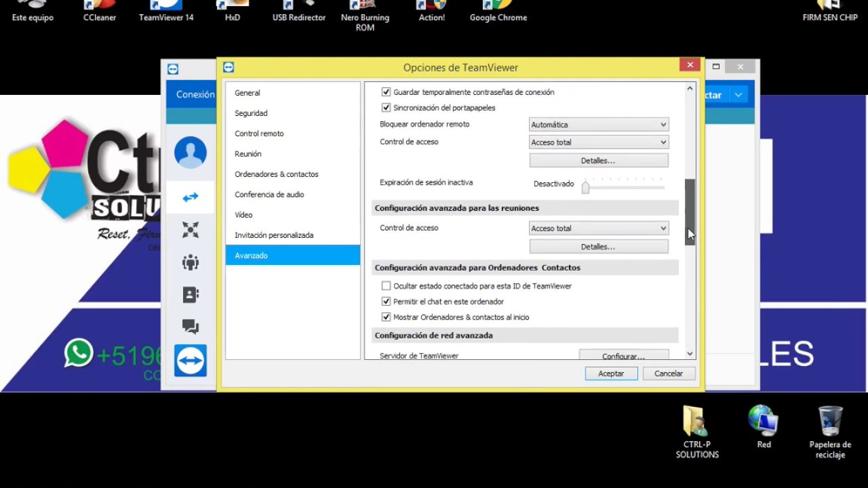The image size is (868, 488).
Task: Select the Reunión options category
Action: point(292,154)
